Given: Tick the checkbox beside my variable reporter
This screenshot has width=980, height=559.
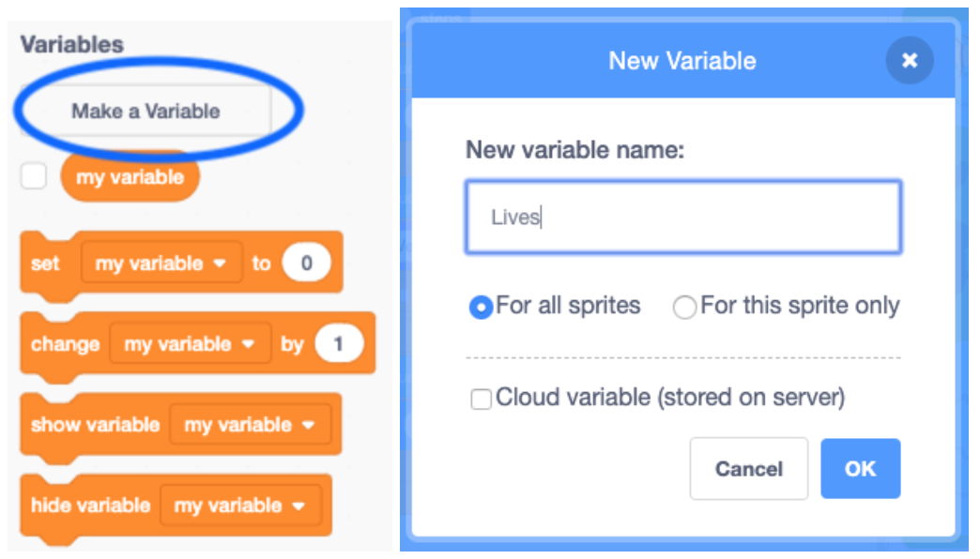Looking at the screenshot, I should point(34,175).
